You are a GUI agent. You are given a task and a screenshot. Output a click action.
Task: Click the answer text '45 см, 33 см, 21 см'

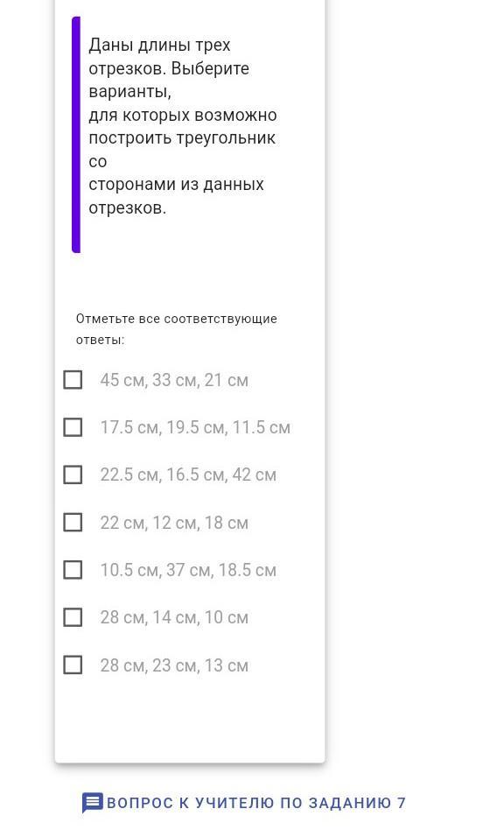174,380
